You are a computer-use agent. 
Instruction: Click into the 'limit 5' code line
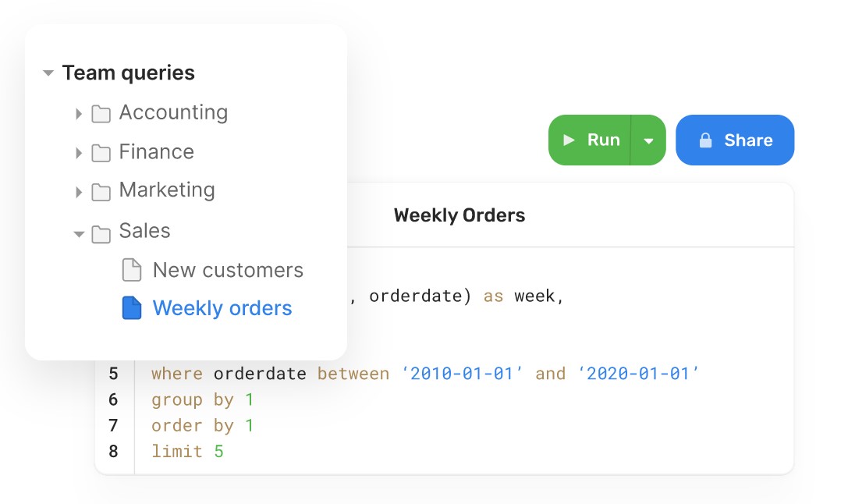(188, 451)
